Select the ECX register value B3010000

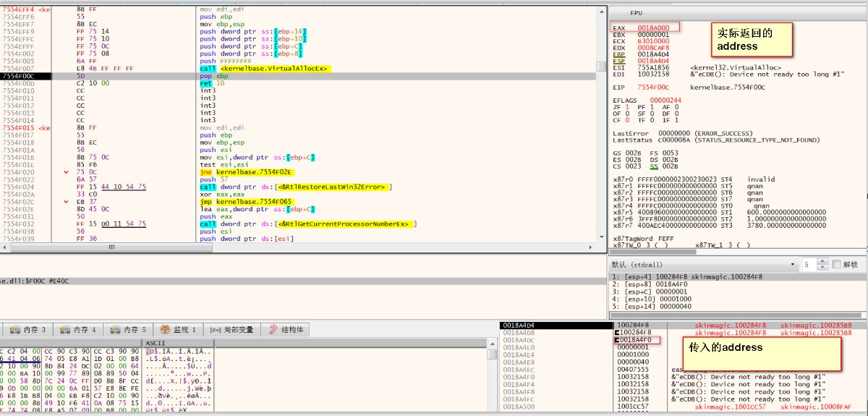(x=652, y=41)
